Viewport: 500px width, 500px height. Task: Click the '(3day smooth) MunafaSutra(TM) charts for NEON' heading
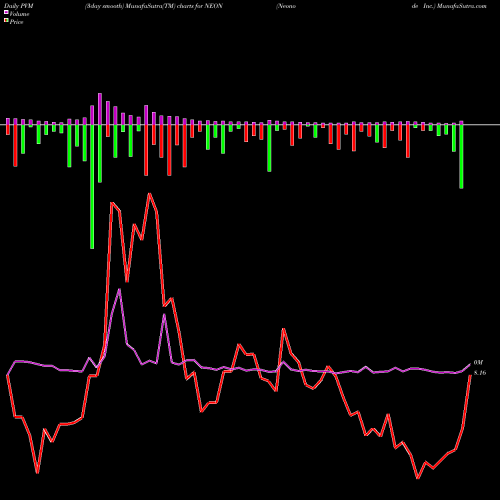[154, 6]
